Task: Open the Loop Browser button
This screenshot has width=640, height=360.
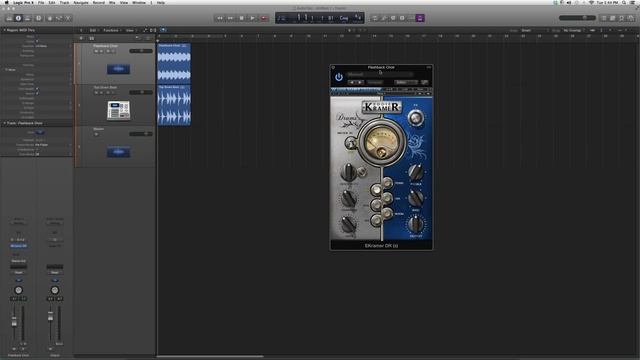Action: [x=622, y=18]
